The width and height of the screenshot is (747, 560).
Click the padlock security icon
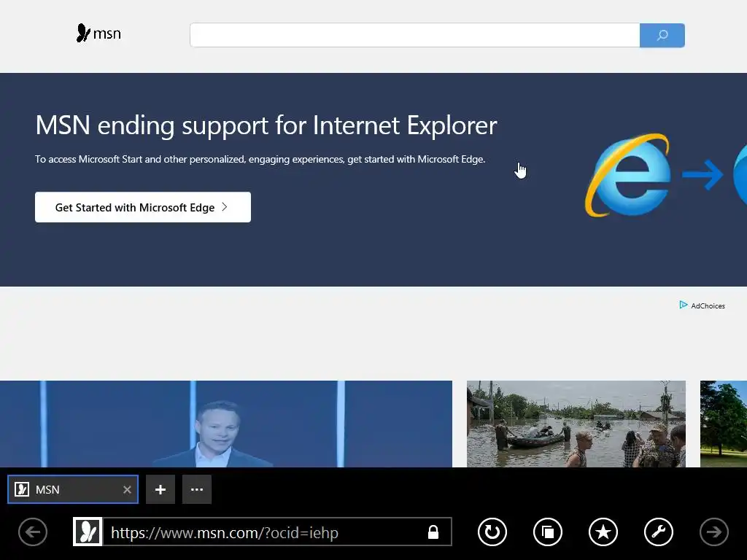click(x=433, y=532)
